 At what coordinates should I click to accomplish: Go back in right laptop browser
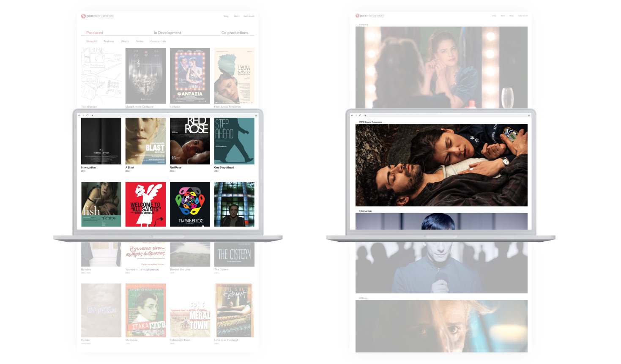pos(352,115)
